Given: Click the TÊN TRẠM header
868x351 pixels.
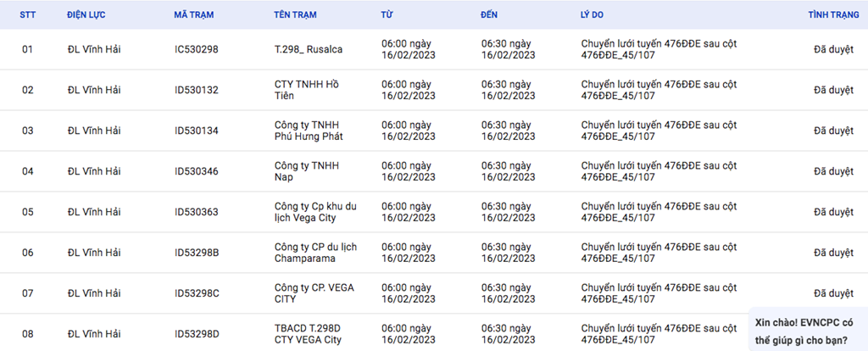Looking at the screenshot, I should click(295, 15).
